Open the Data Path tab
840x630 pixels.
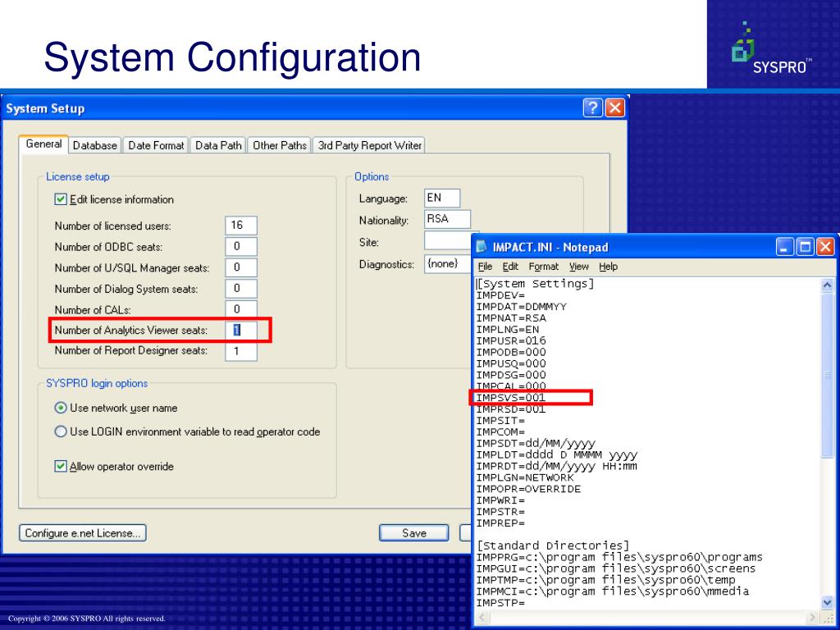tap(218, 145)
